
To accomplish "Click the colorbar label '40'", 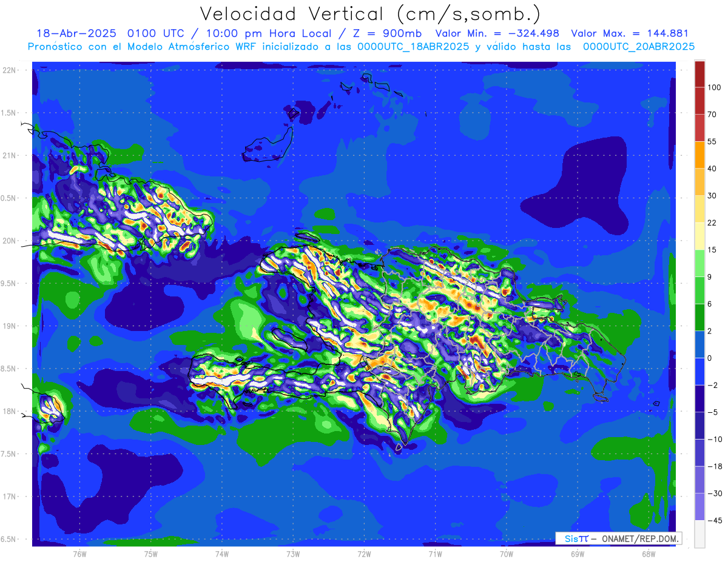I will 712,169.
